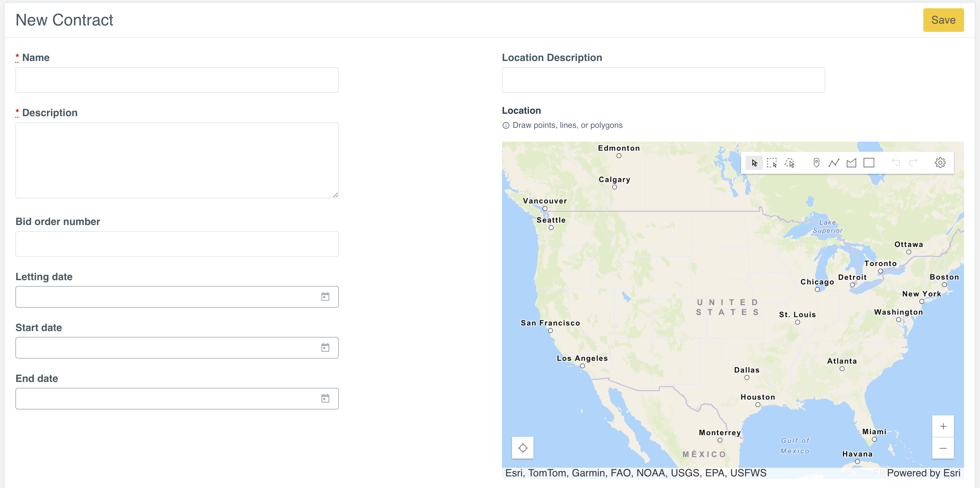The image size is (980, 488).
Task: Click the Calgary label on map
Action: point(614,180)
